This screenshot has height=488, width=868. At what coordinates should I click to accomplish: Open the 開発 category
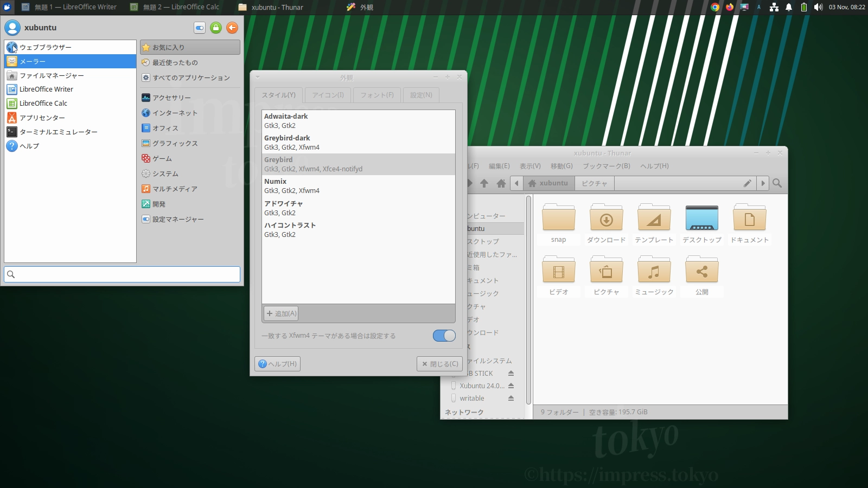point(190,204)
